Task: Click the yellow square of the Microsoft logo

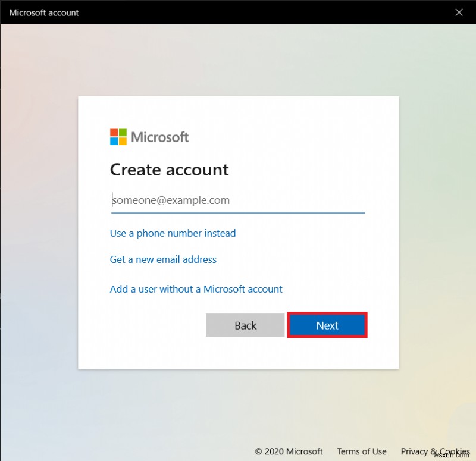Action: click(x=121, y=141)
